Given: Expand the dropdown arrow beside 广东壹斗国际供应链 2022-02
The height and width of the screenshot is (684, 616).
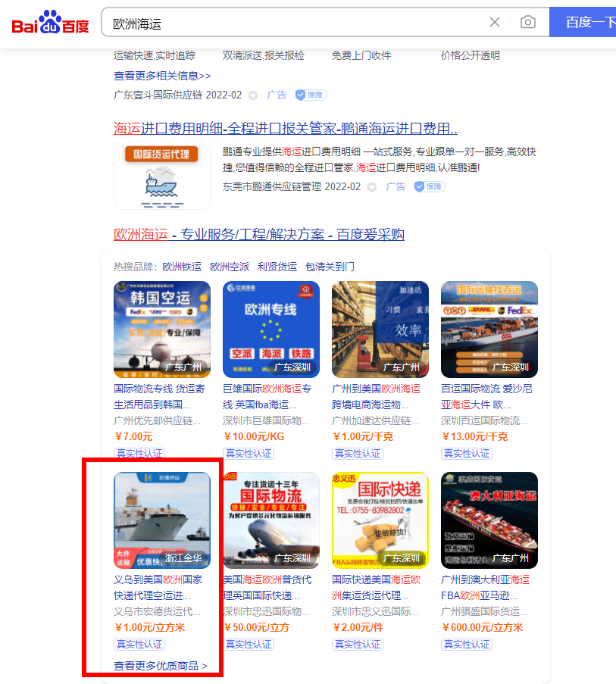Looking at the screenshot, I should click(253, 95).
